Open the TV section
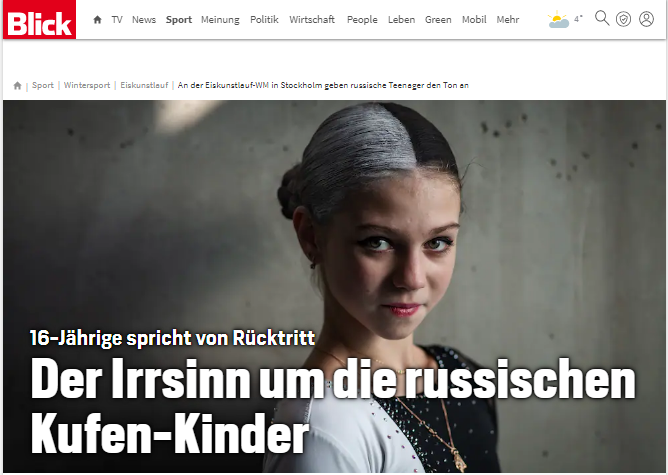 point(117,19)
